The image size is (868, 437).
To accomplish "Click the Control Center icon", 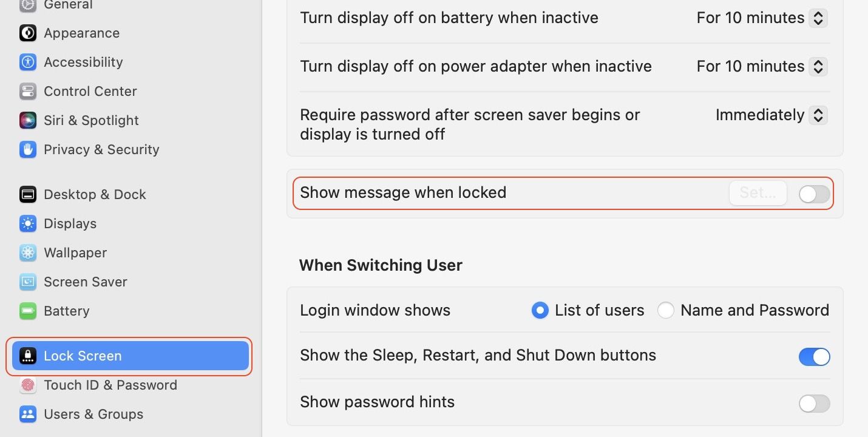I will coord(28,91).
